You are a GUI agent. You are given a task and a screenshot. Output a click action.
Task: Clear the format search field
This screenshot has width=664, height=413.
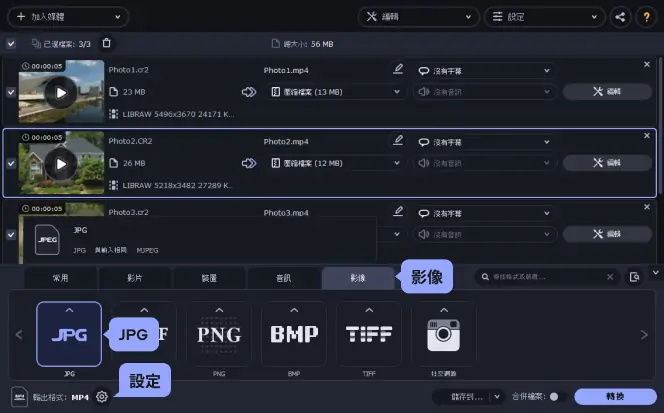click(x=610, y=277)
